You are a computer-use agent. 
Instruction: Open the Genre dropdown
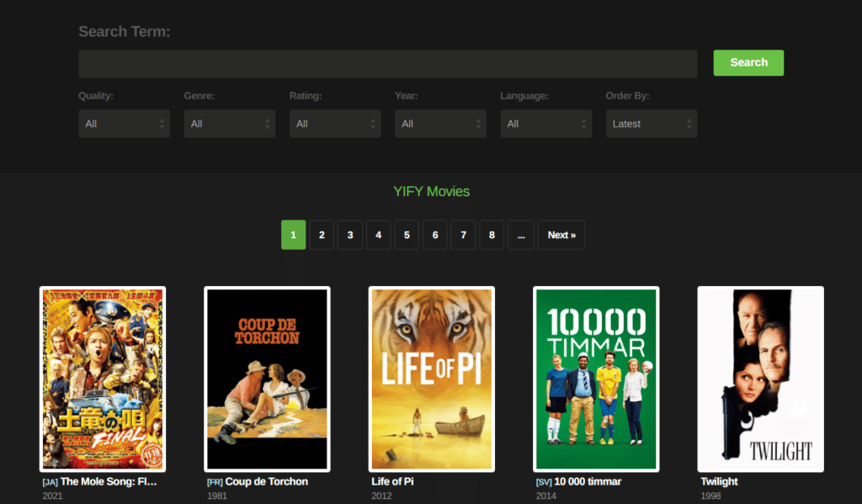click(230, 124)
